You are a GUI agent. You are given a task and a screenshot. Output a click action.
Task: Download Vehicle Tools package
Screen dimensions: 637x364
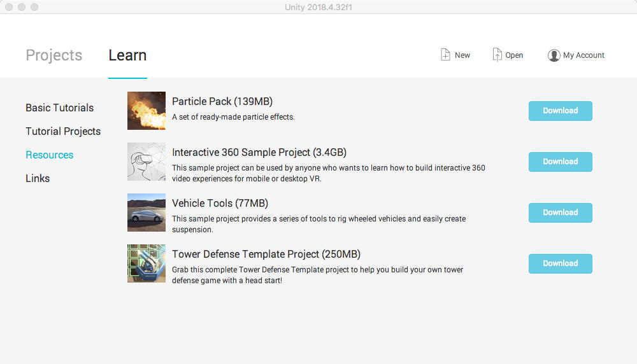tap(560, 213)
